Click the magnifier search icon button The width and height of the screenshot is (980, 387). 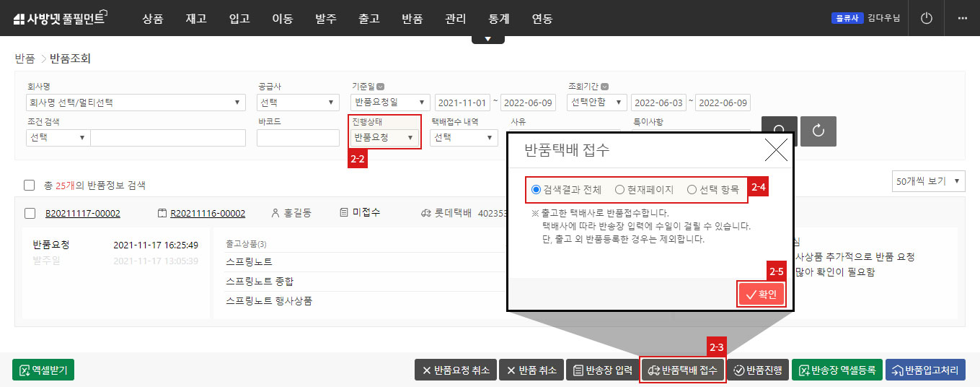[779, 131]
